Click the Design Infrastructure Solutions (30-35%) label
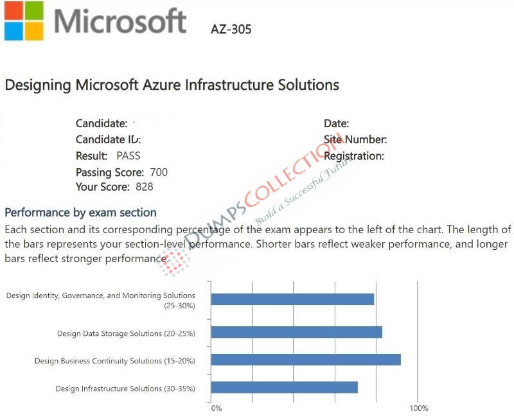 point(125,389)
